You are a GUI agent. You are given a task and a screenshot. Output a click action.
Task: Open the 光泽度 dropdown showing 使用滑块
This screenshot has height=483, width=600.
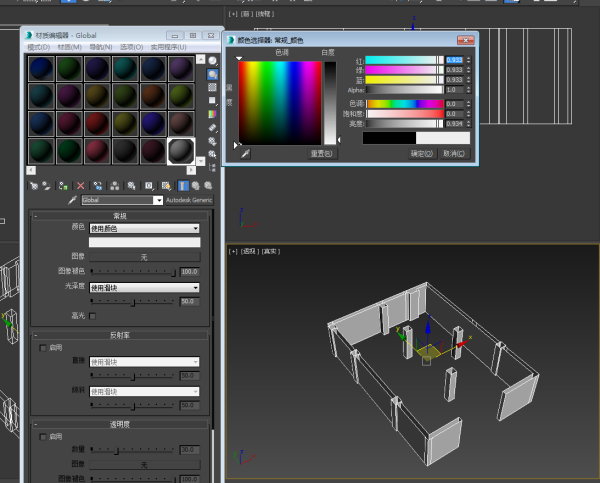point(144,287)
